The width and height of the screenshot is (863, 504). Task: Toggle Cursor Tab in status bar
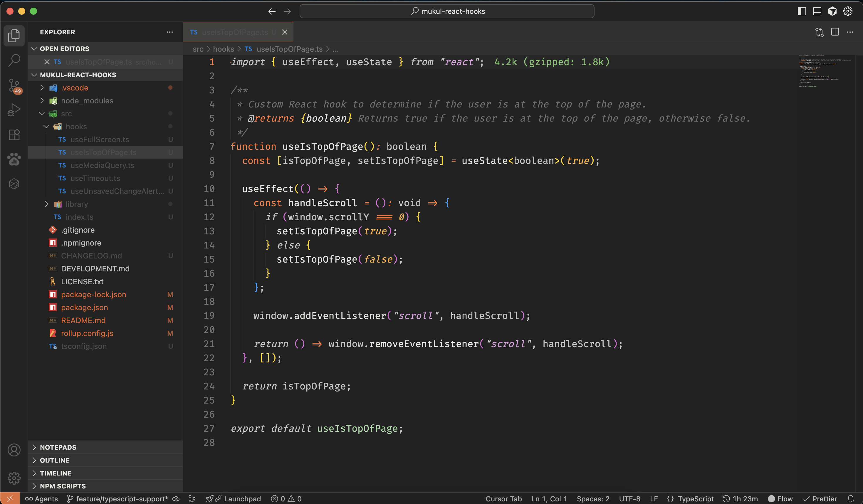(503, 498)
